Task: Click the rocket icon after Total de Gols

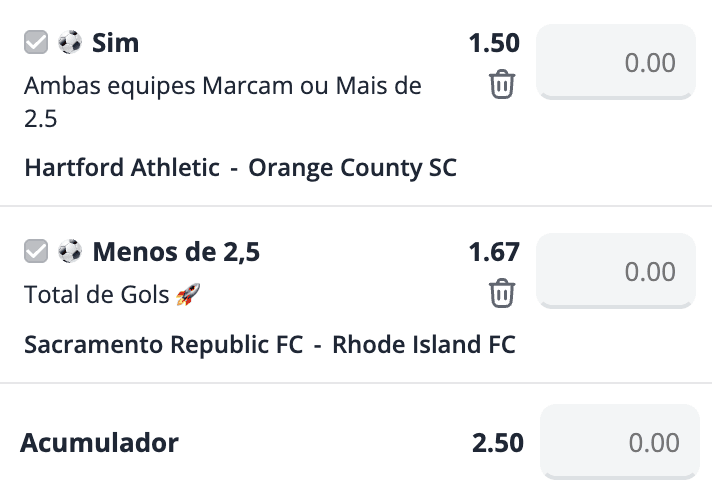Action: (188, 294)
